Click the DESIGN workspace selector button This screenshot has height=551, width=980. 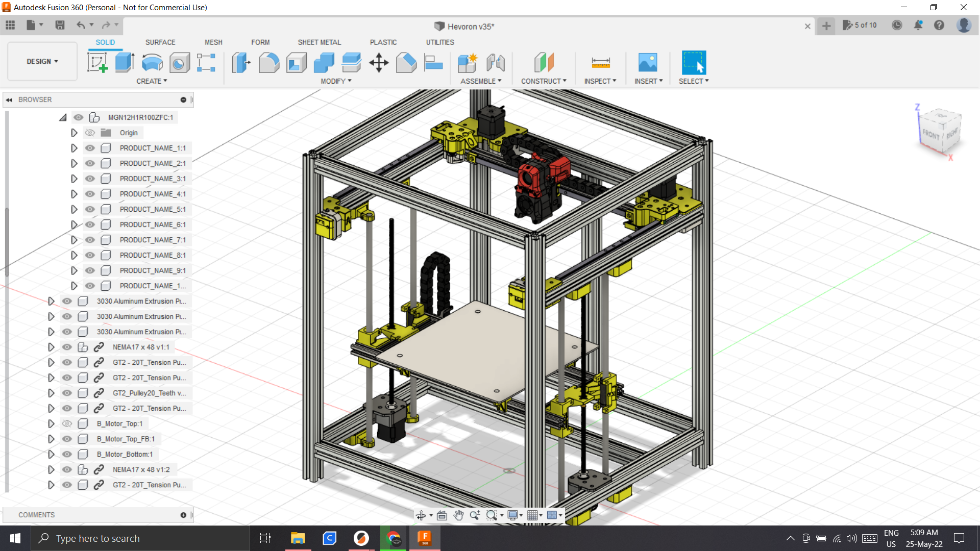[42, 61]
